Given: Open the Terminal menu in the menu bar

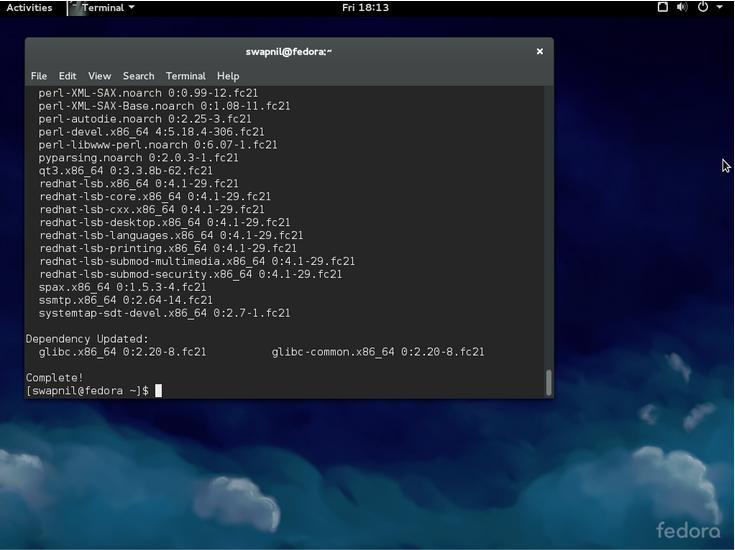Looking at the screenshot, I should pos(185,76).
